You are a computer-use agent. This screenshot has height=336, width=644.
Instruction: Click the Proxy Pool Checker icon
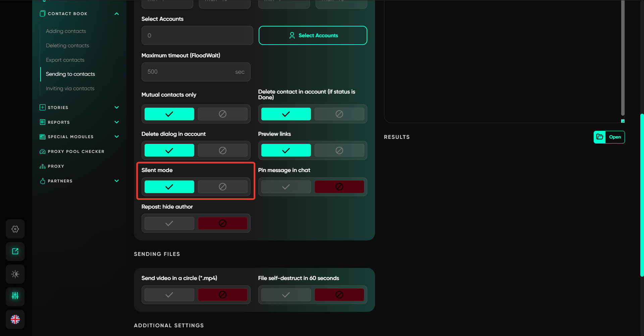(43, 152)
